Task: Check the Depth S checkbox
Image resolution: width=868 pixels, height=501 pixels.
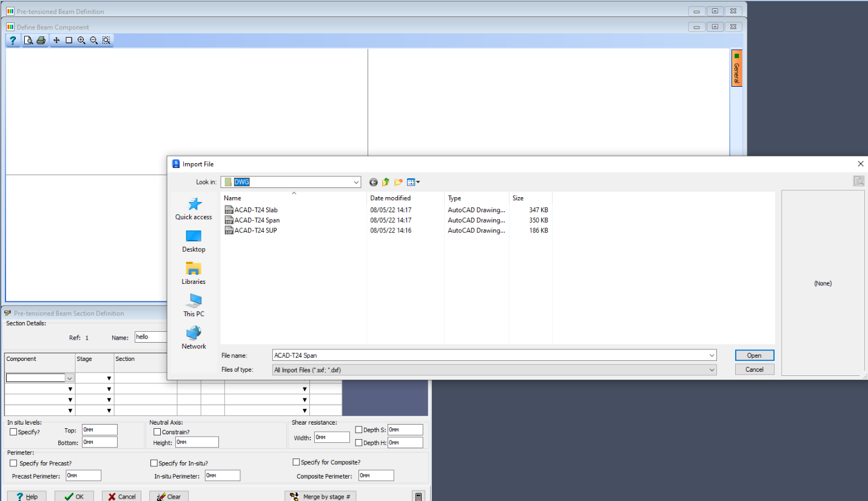Action: click(x=359, y=430)
